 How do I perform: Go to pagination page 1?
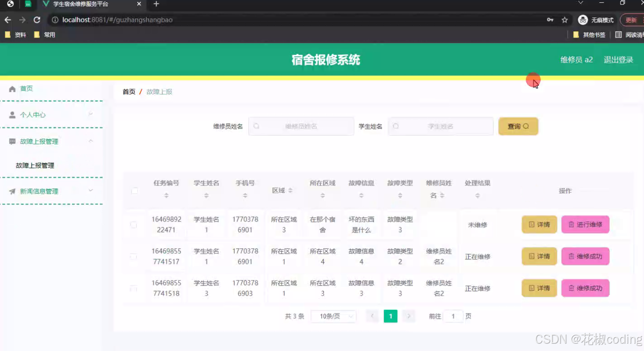[x=390, y=316]
